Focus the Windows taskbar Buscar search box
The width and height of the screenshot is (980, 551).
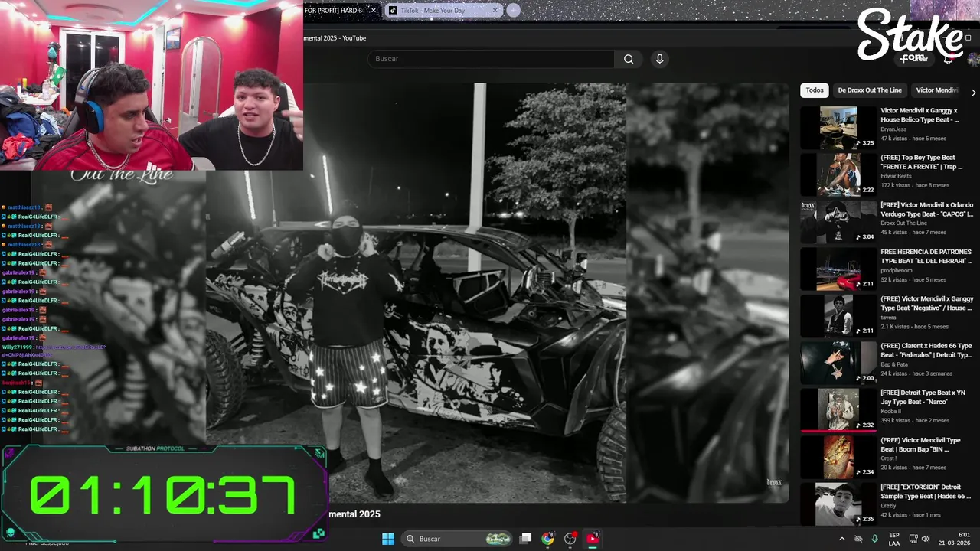457,539
